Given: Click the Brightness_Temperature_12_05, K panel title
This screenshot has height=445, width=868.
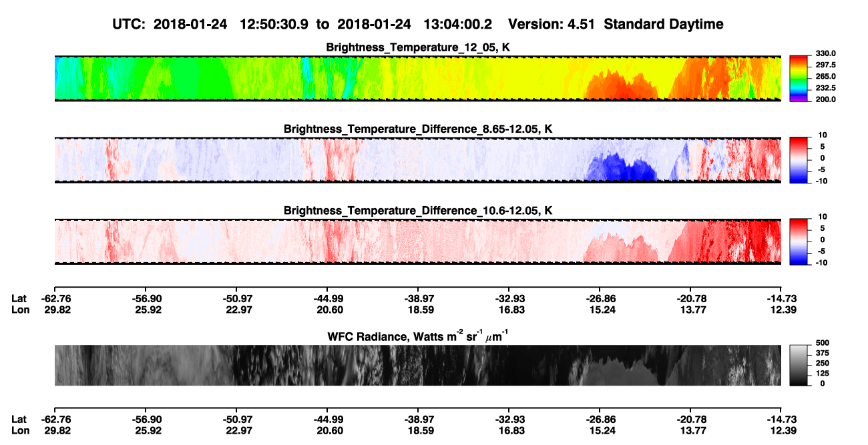Looking at the screenshot, I should 418,47.
